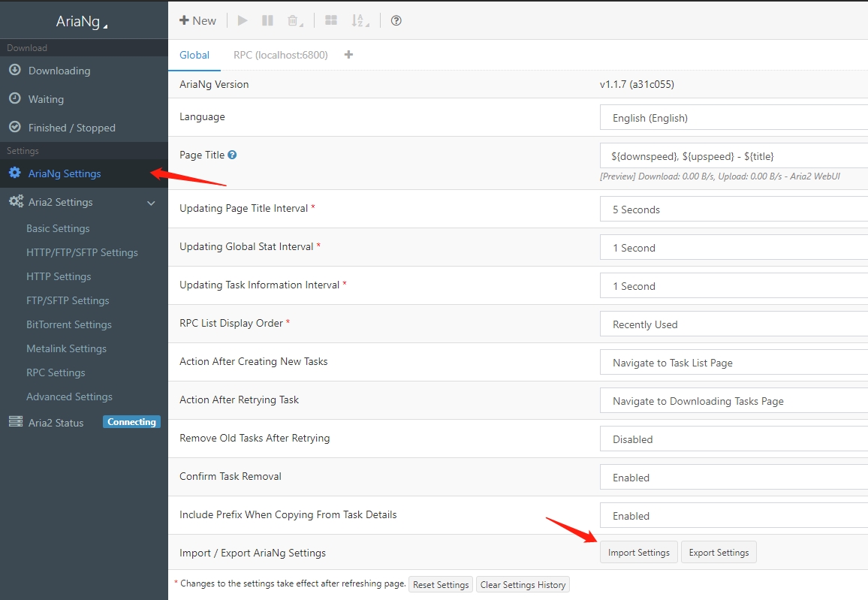Open FTP/SFTP Settings
This screenshot has width=868, height=600.
(68, 300)
